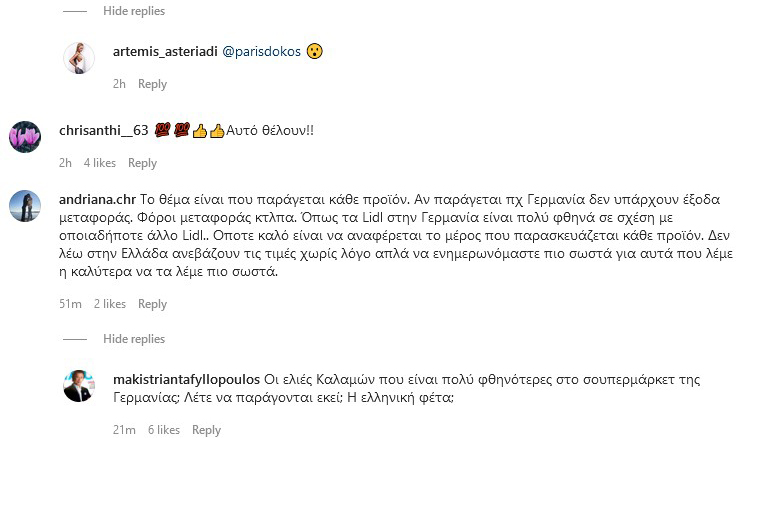770x505 pixels.
Task: Reply to andriana.chr's comment
Action: coord(152,304)
